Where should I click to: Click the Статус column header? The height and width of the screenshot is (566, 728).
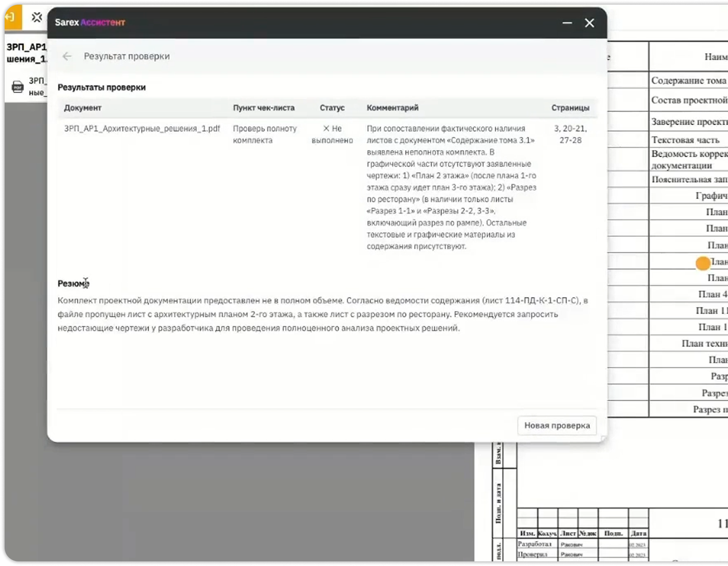[332, 108]
